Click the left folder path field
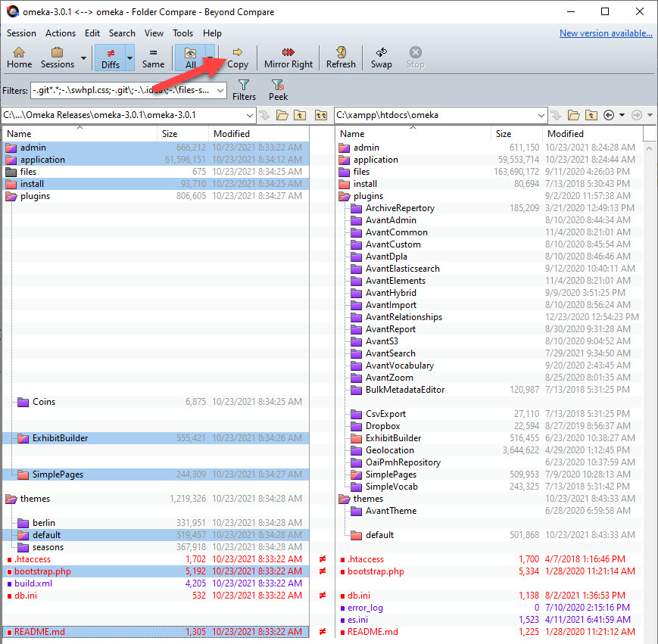Screen dimensions: 658x644 point(123,115)
